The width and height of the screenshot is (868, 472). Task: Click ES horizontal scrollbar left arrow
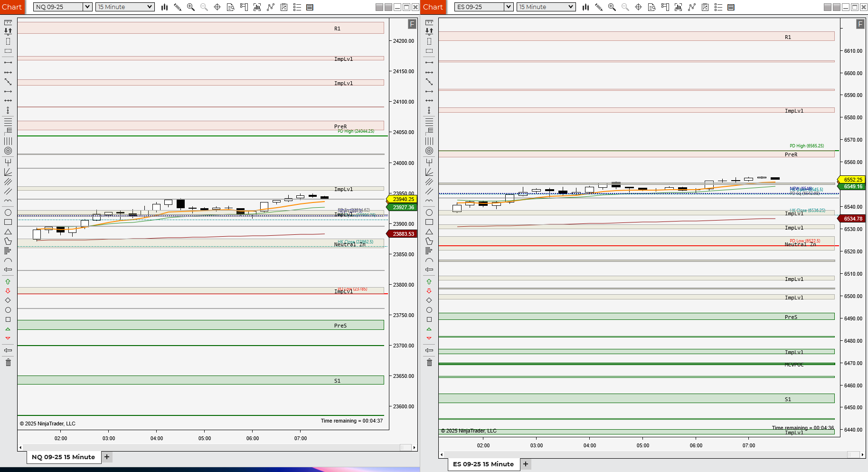[442, 454]
